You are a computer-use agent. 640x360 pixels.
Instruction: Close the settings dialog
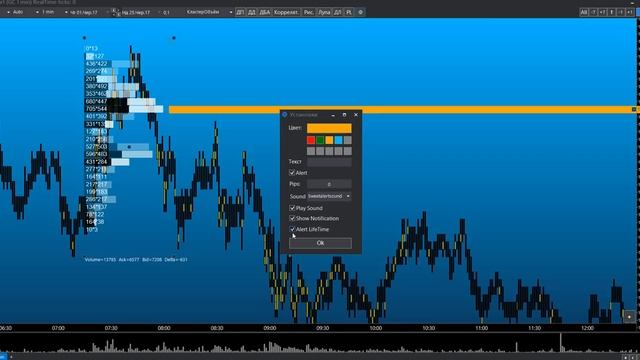tap(356, 115)
